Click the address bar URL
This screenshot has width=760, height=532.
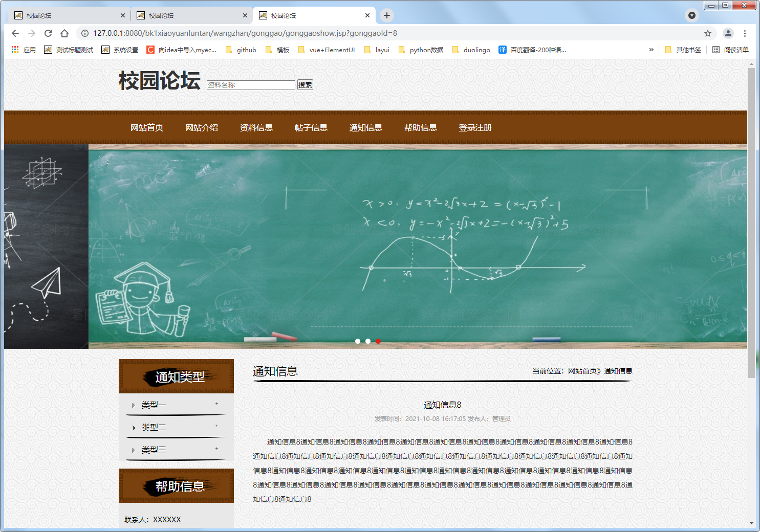245,33
